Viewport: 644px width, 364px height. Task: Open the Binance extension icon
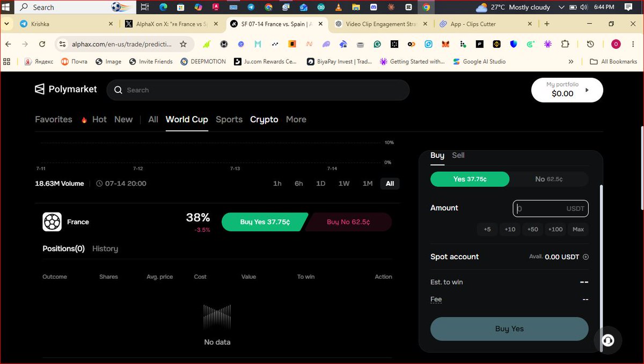pos(496,44)
